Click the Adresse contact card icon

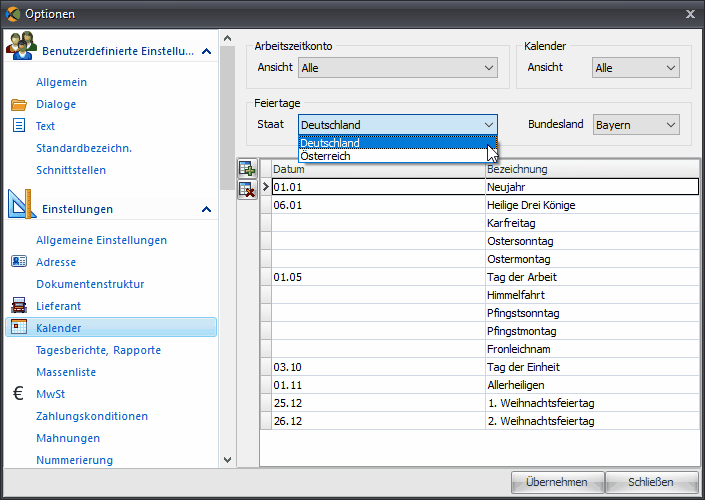[19, 261]
